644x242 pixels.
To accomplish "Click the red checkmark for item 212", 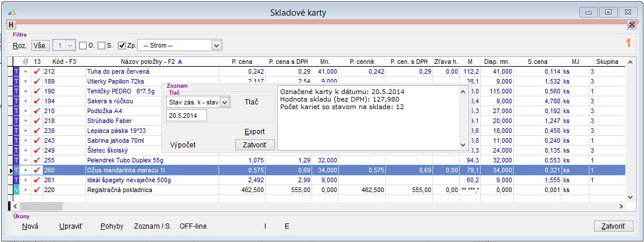I will tap(37, 72).
